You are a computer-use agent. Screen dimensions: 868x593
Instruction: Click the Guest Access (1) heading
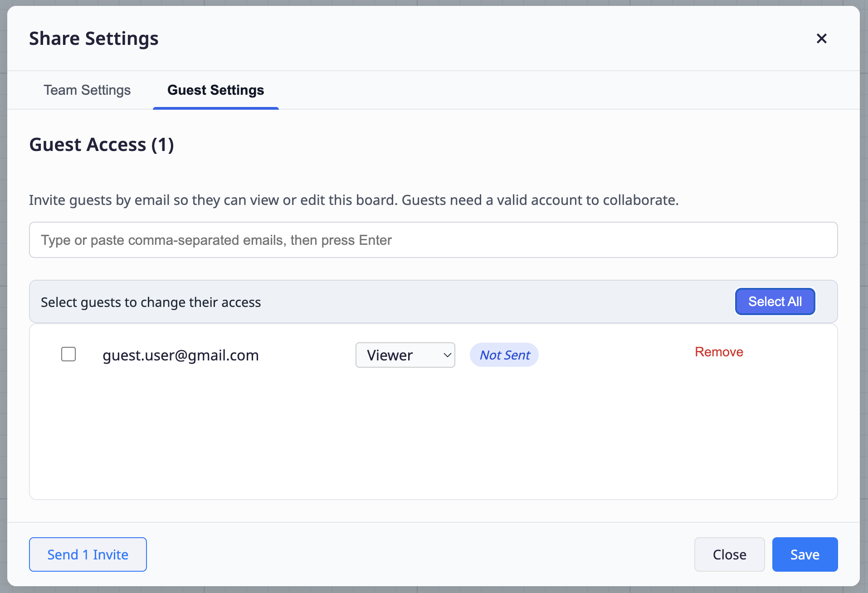click(x=102, y=145)
